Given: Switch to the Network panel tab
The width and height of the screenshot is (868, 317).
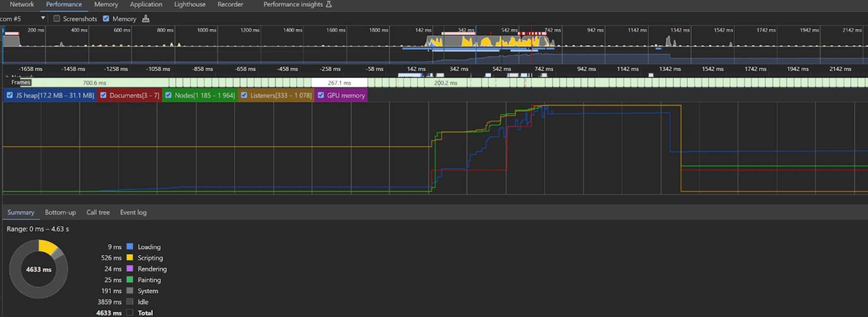Looking at the screenshot, I should tap(22, 4).
